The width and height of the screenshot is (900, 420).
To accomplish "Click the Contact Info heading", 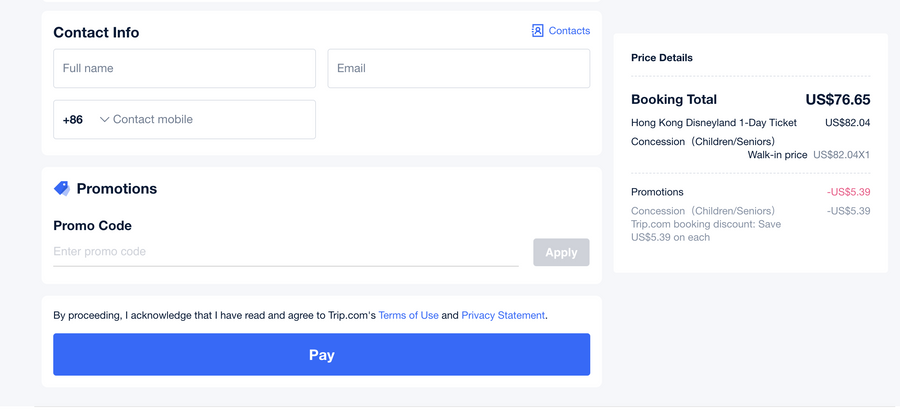I will (96, 33).
